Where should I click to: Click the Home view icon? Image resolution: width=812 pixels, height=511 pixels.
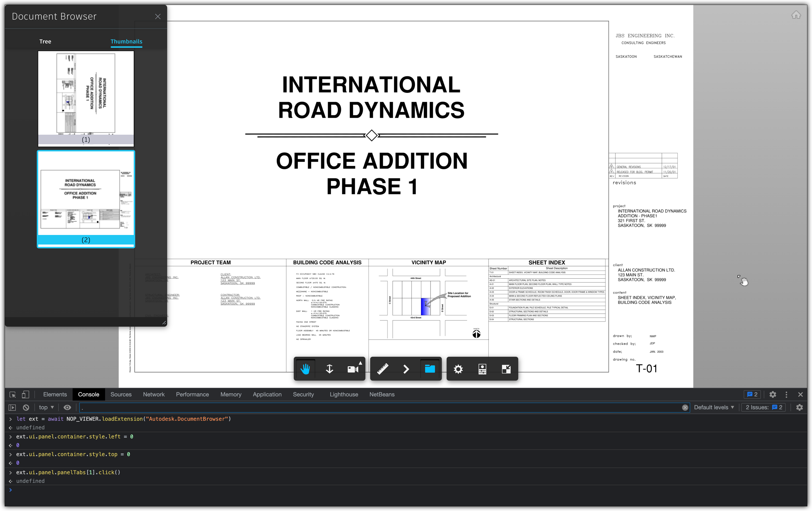pos(796,15)
